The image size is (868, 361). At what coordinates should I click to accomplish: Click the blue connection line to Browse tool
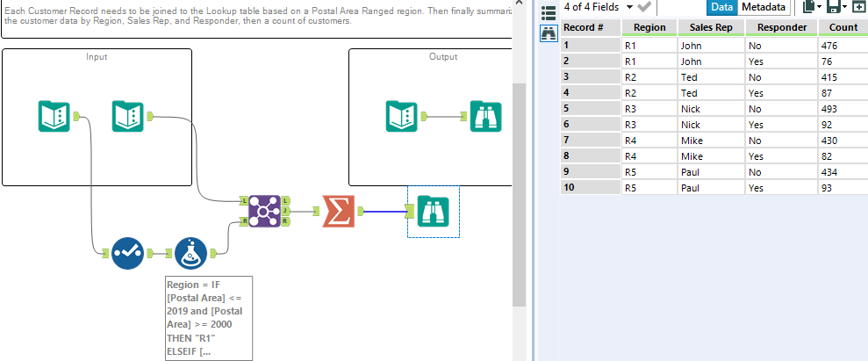click(384, 211)
